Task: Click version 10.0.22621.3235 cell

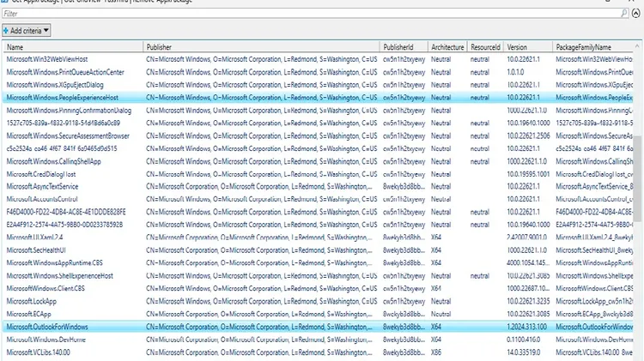Action: pyautogui.click(x=528, y=301)
